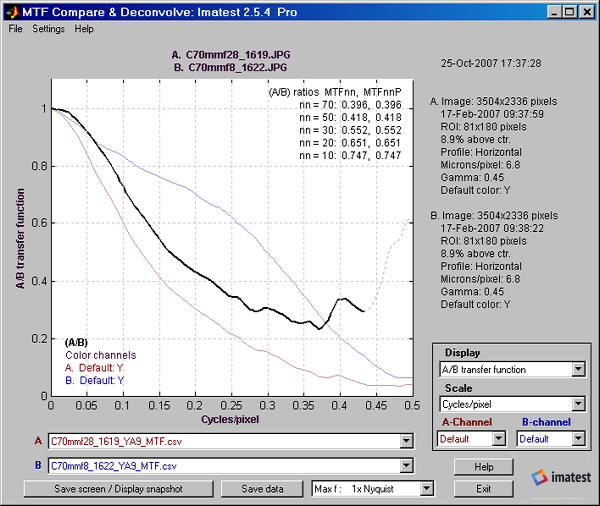The height and width of the screenshot is (506, 600).
Task: Click the Imatest logo
Action: [561, 477]
